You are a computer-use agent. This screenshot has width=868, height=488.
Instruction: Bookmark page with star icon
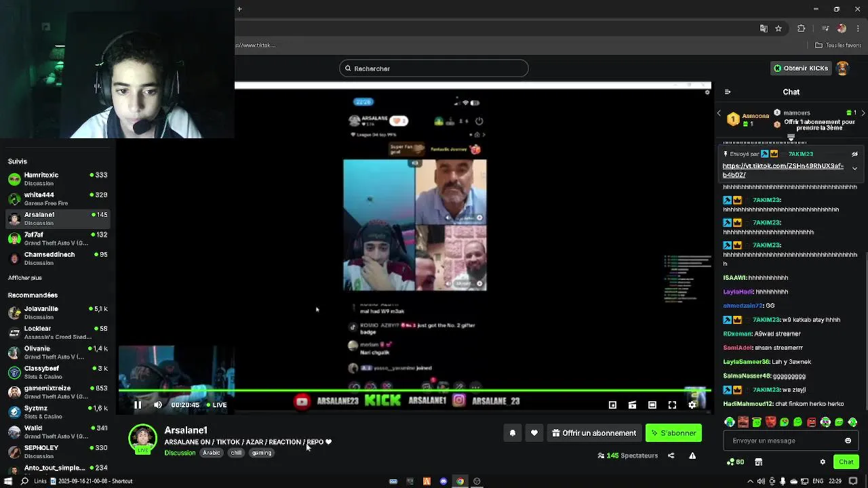(778, 28)
